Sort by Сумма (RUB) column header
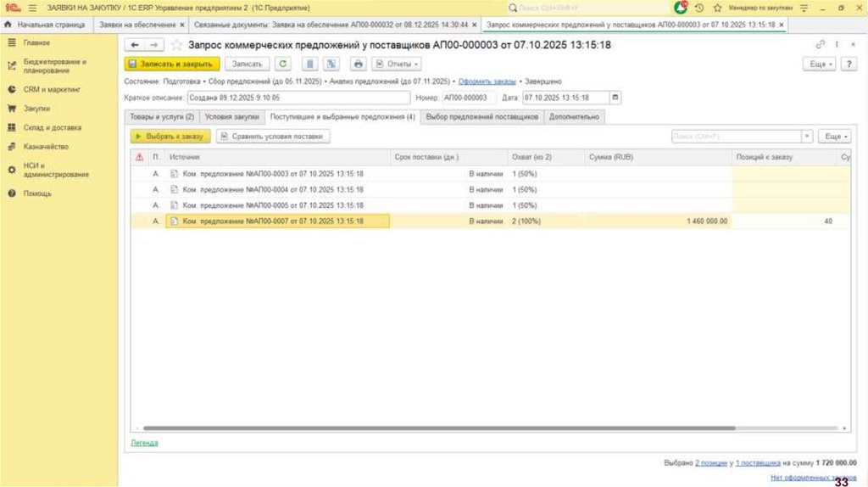This screenshot has height=487, width=868. (x=658, y=157)
